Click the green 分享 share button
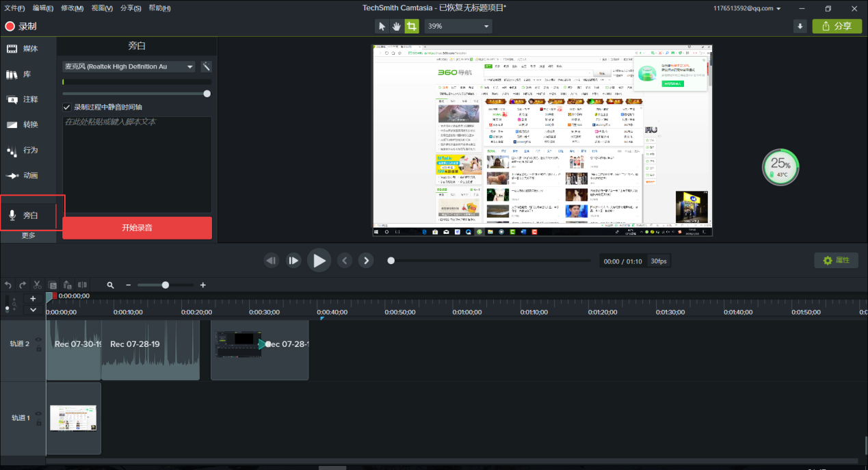The height and width of the screenshot is (470, 868). pyautogui.click(x=837, y=26)
